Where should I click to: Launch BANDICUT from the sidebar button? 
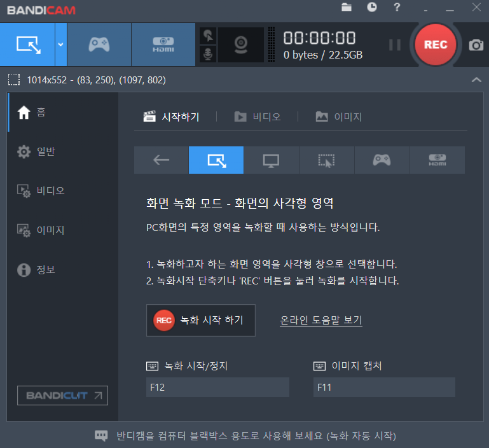(62, 396)
